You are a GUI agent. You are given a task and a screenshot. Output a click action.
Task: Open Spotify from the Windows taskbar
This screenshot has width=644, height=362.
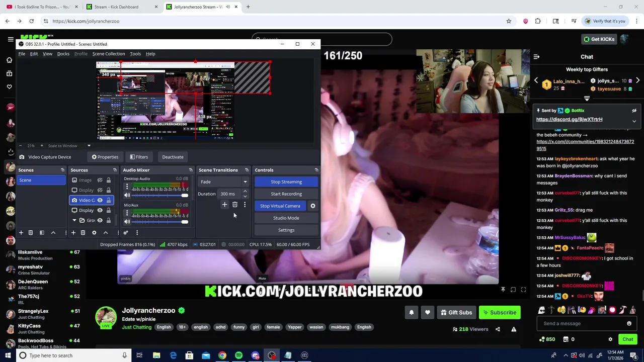click(x=238, y=355)
